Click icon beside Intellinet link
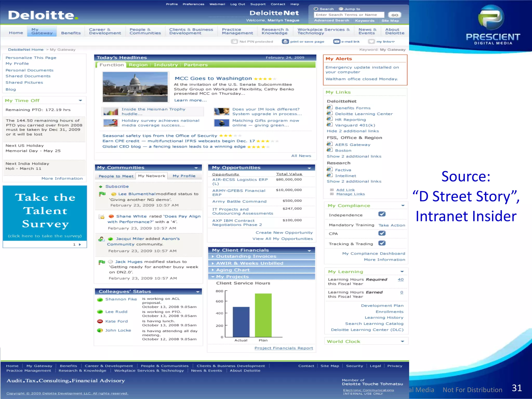This screenshot has width=532, height=399. pyautogui.click(x=329, y=175)
